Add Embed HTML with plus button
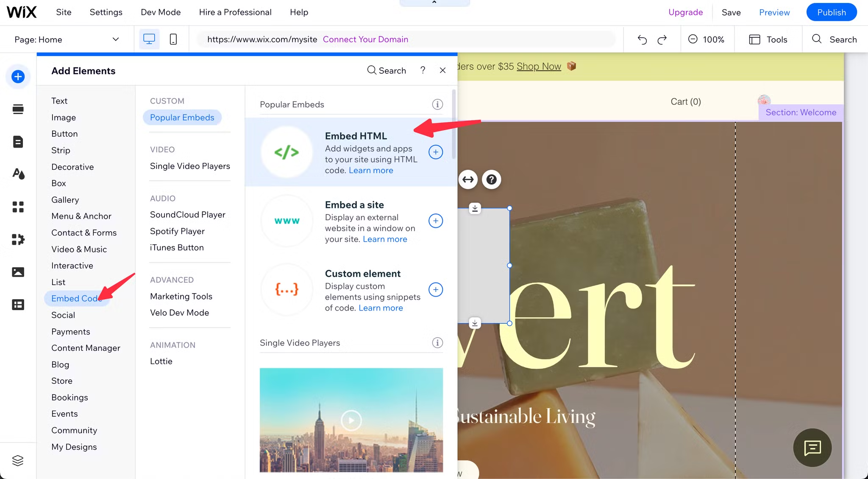Viewport: 868px width, 479px height. [x=436, y=152]
